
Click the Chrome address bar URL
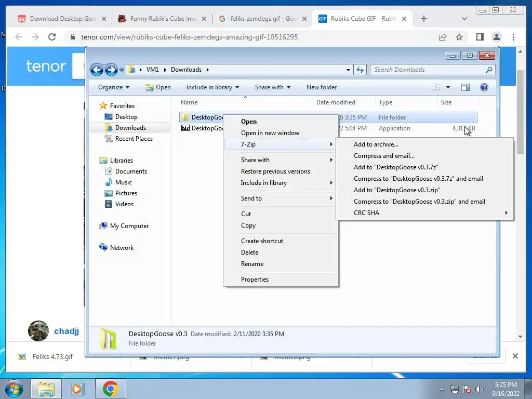(189, 37)
